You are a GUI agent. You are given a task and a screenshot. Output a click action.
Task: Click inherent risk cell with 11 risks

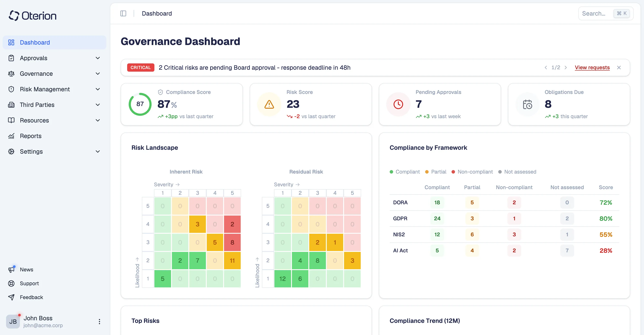click(x=232, y=260)
